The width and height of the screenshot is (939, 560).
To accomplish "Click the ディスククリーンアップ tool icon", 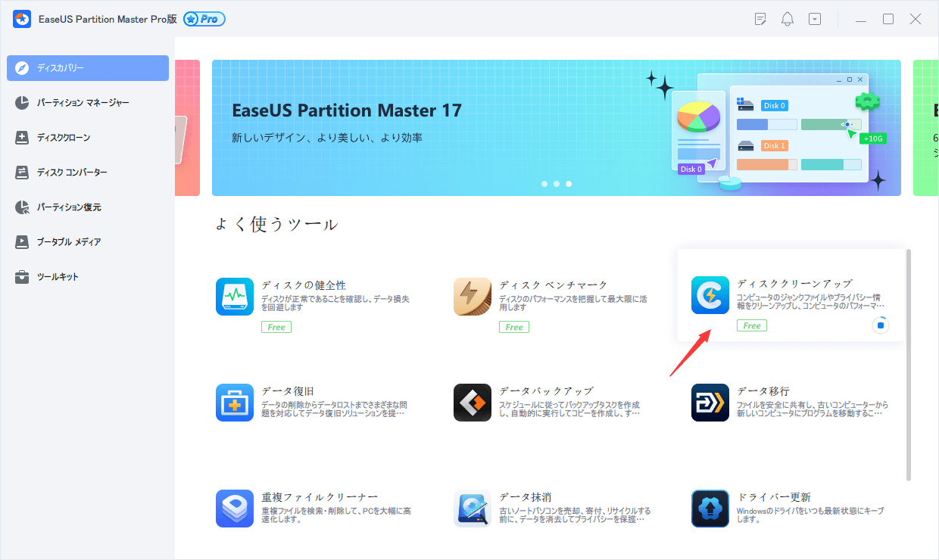I will pos(710,295).
